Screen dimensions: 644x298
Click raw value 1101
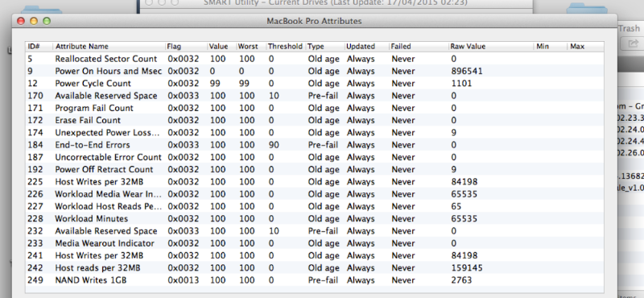click(461, 84)
